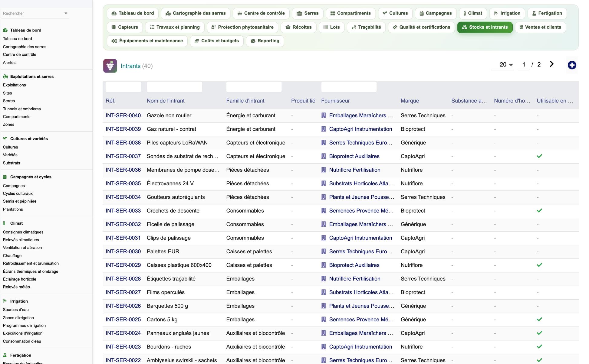Open the Reporting tab
Screen dimensions: 589x364
point(265,41)
